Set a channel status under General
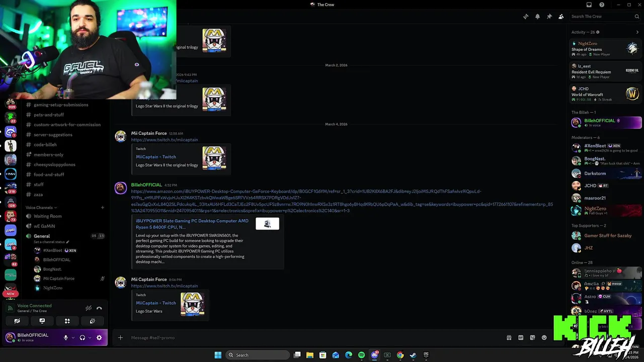Screen dimensions: 644x362 coord(51,242)
